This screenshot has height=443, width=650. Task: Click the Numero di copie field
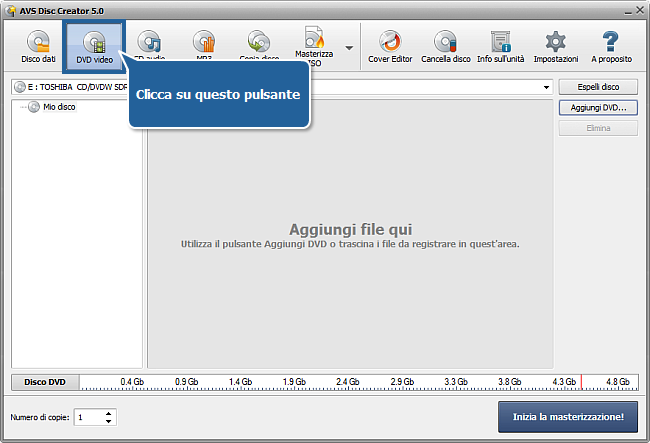click(90, 417)
